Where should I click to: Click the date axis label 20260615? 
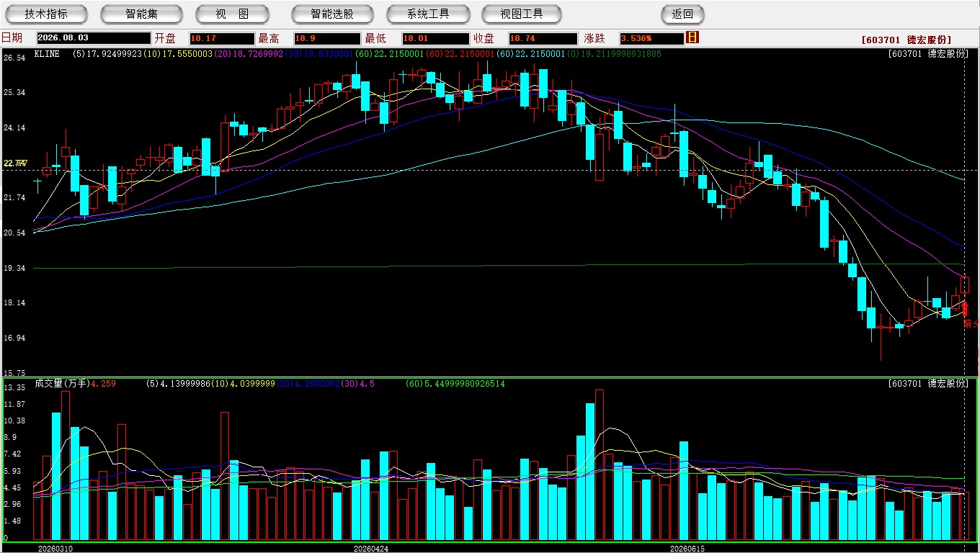pyautogui.click(x=687, y=549)
